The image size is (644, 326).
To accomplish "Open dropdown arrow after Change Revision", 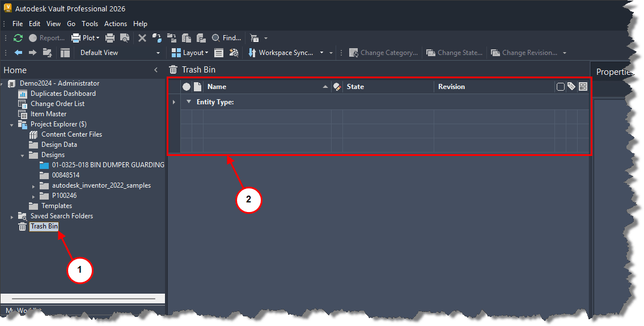I will click(565, 53).
